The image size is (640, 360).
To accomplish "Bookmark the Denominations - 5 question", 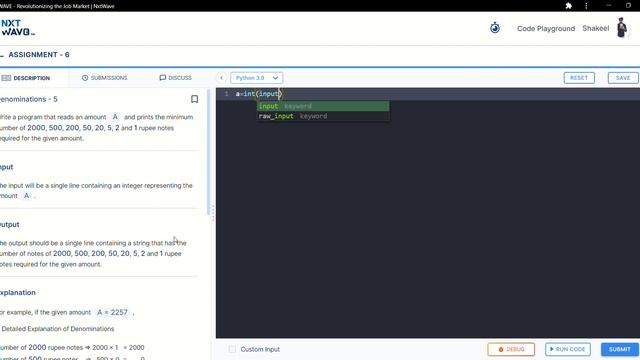I will click(195, 99).
